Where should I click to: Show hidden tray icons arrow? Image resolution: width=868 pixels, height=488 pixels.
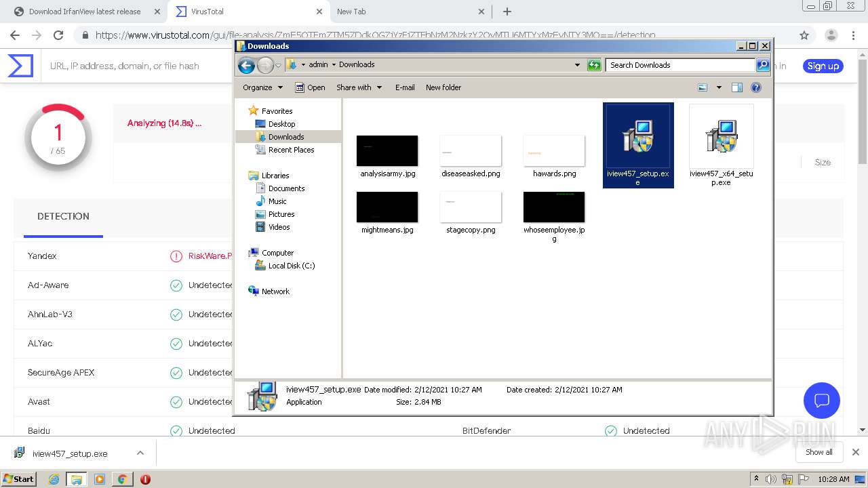coord(756,479)
